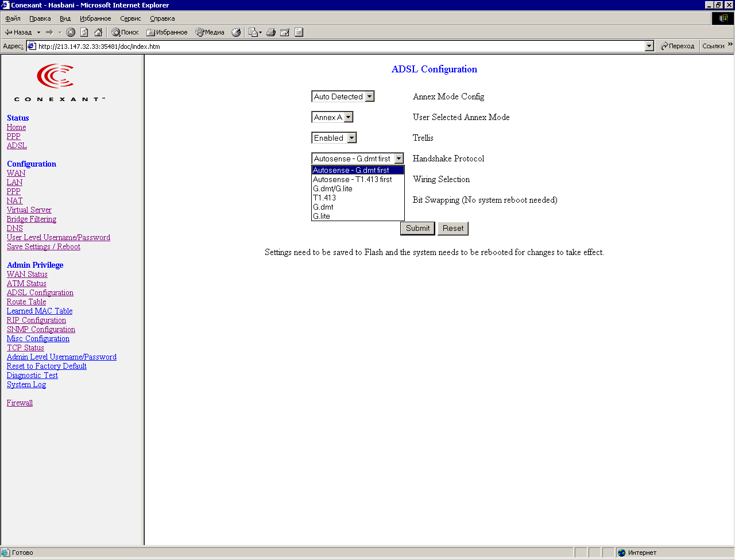Select Autosense - T1.413 first option
The image size is (735, 560).
click(x=358, y=179)
